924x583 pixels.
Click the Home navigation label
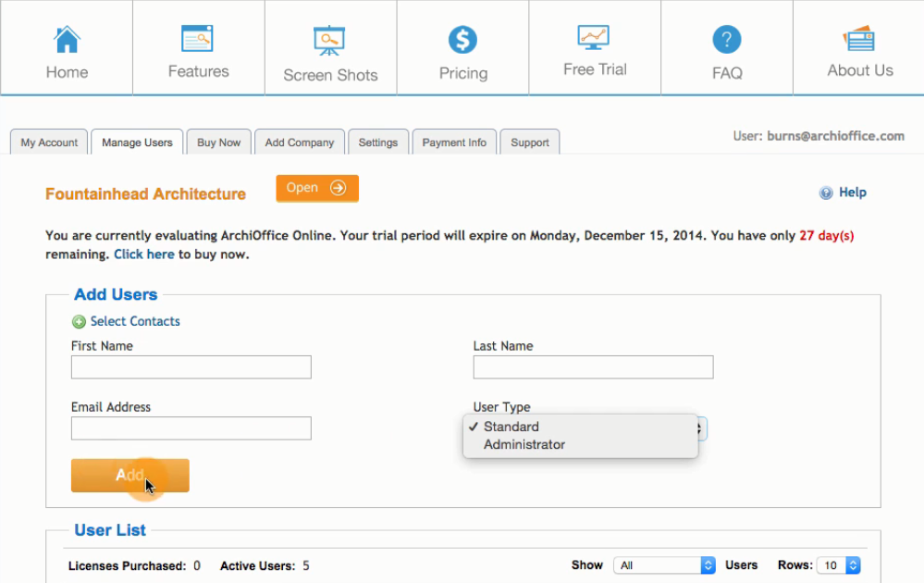tap(68, 72)
